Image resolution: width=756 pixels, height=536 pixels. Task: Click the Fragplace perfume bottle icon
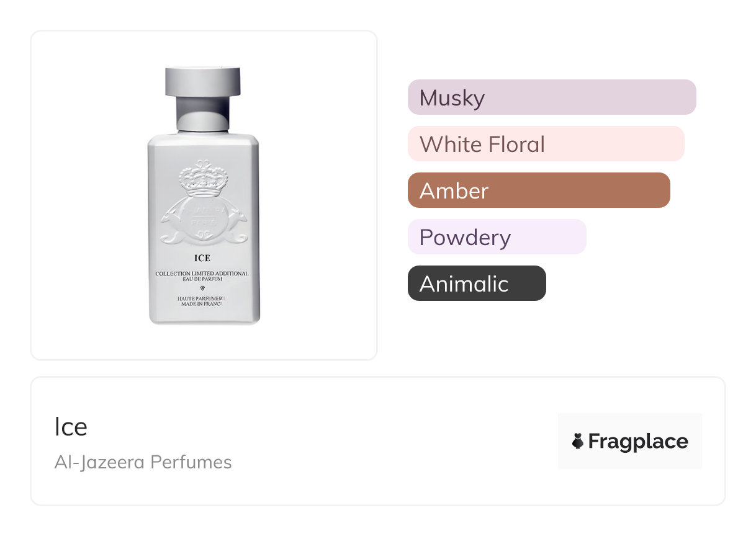pos(577,441)
